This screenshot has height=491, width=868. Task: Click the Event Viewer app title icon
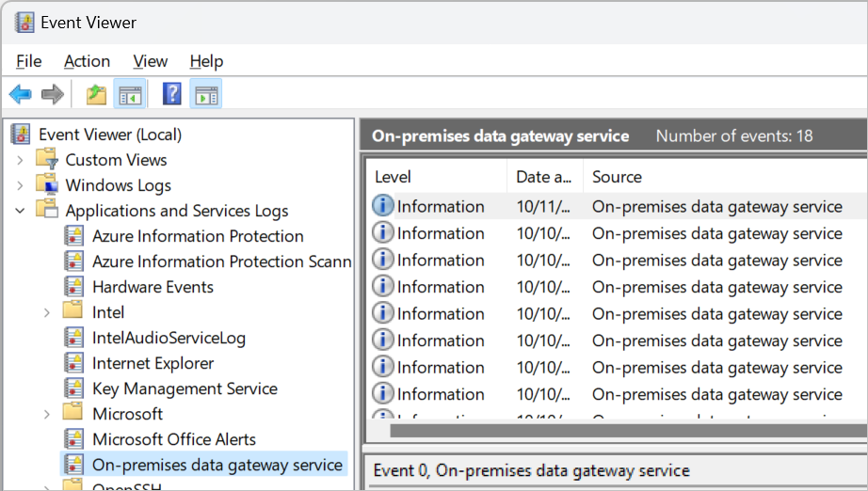[x=24, y=23]
